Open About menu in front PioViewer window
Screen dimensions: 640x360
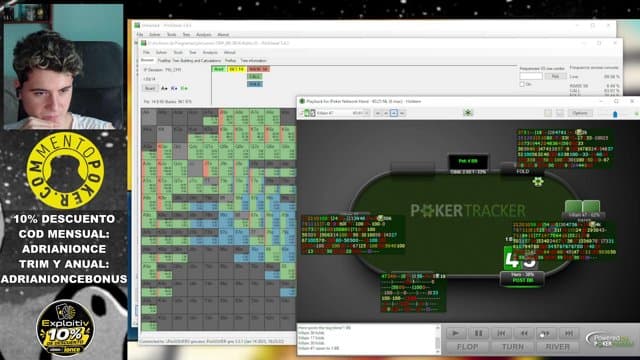click(x=229, y=53)
